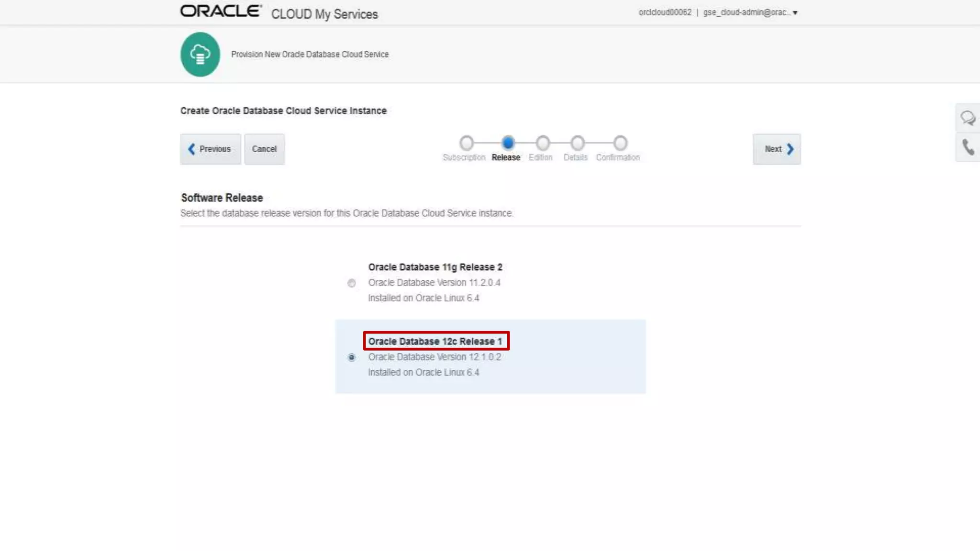Jump to the Subscription step circle
This screenshot has height=551, width=980.
467,143
